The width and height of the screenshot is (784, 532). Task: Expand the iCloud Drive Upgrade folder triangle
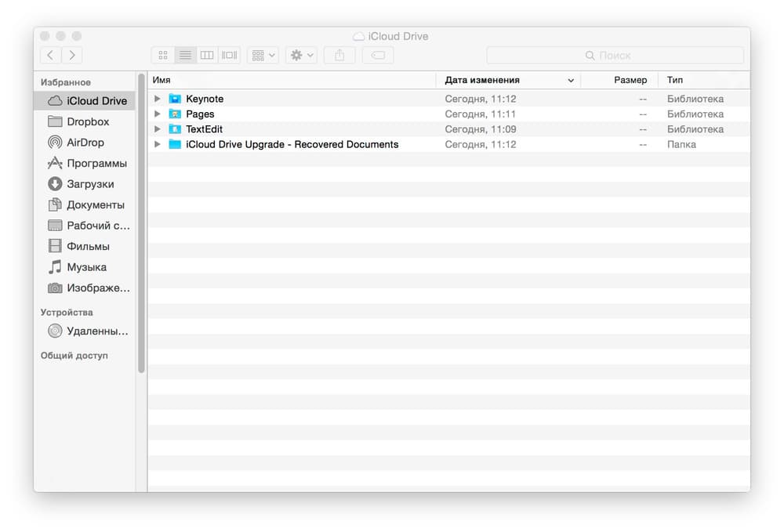click(157, 144)
